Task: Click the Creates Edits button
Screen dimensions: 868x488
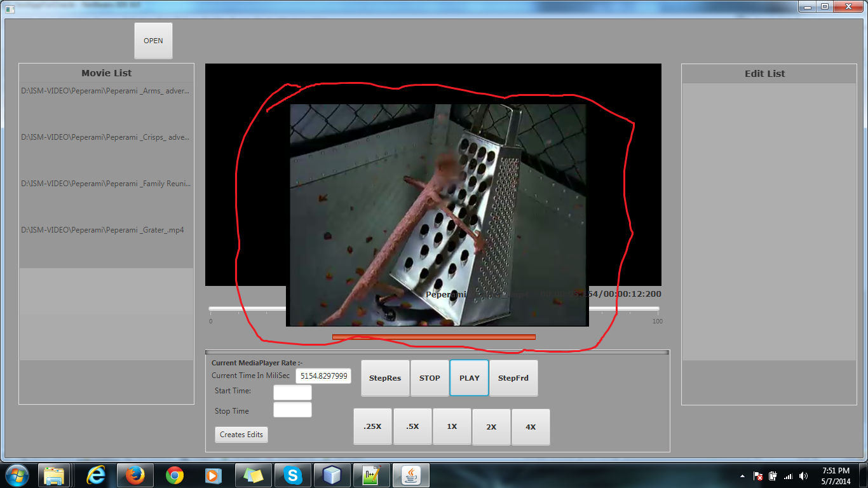Action: point(241,435)
